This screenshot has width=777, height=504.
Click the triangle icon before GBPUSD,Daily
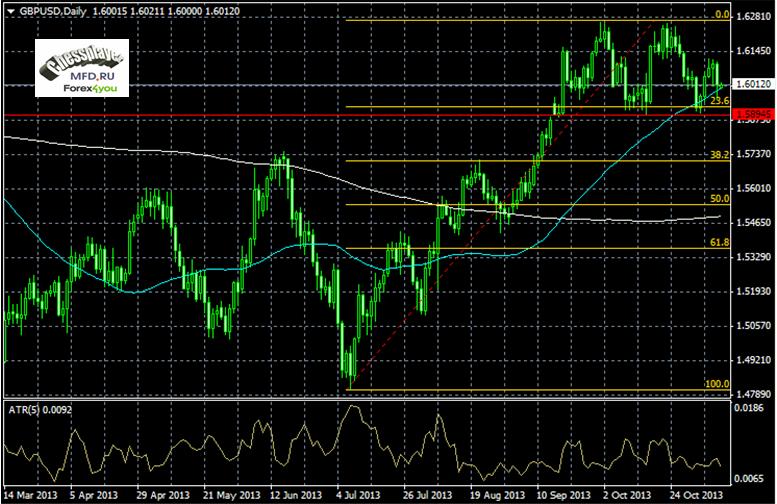pos(8,8)
